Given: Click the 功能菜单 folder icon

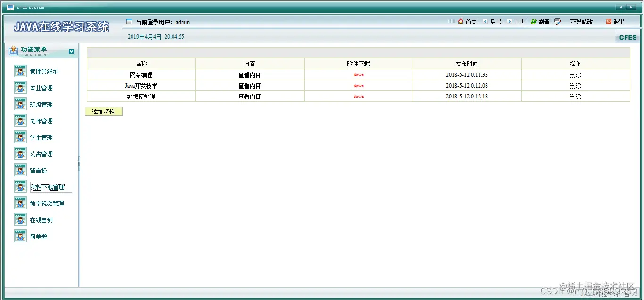Looking at the screenshot, I should pyautogui.click(x=14, y=51).
